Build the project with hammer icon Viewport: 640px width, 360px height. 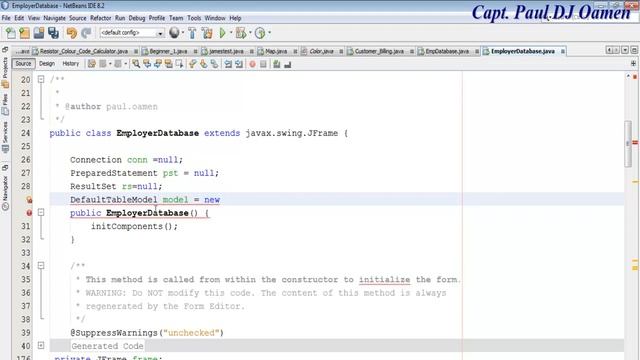192,33
